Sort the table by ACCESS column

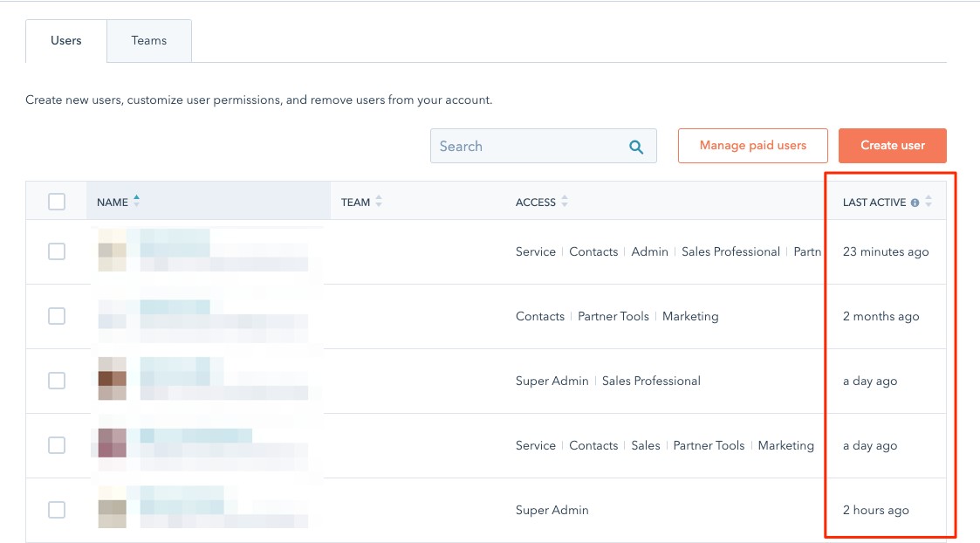tap(564, 202)
